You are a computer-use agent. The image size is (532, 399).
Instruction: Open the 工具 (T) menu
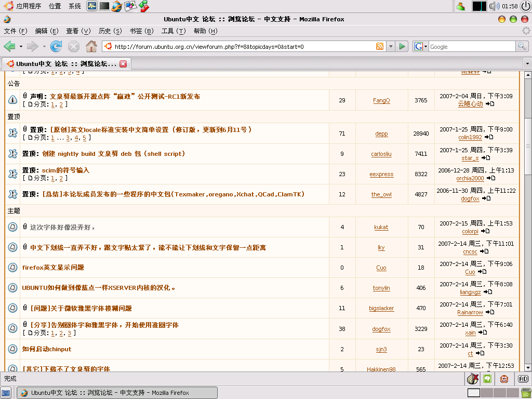174,31
